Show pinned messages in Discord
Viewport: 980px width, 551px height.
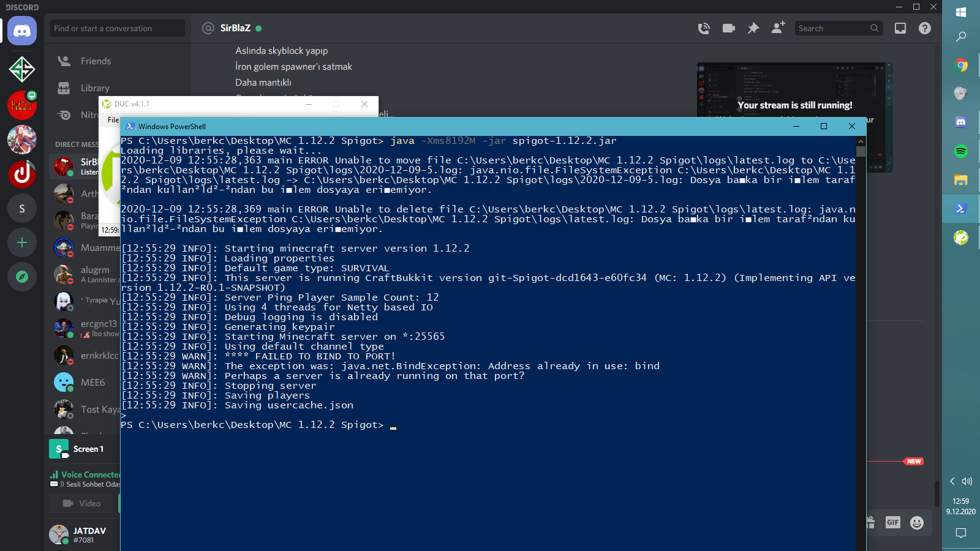[753, 28]
